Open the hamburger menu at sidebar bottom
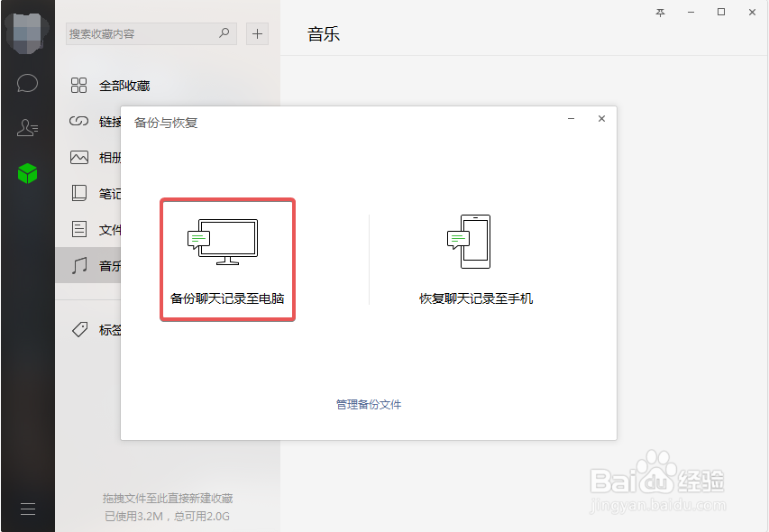The width and height of the screenshot is (769, 532). pos(28,509)
